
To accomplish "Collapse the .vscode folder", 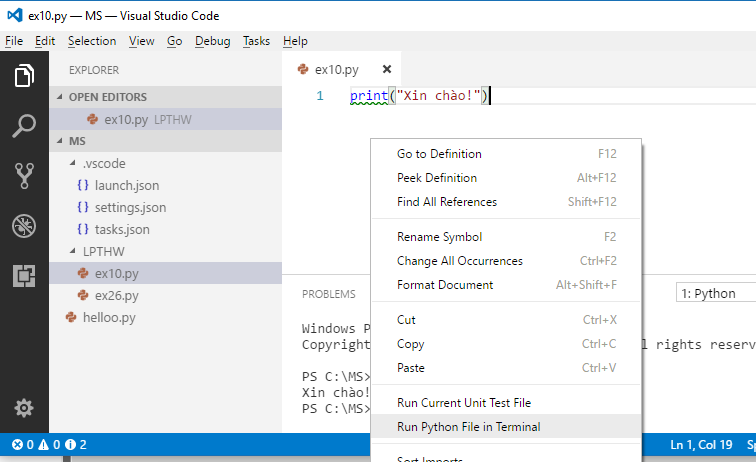I will pos(73,163).
